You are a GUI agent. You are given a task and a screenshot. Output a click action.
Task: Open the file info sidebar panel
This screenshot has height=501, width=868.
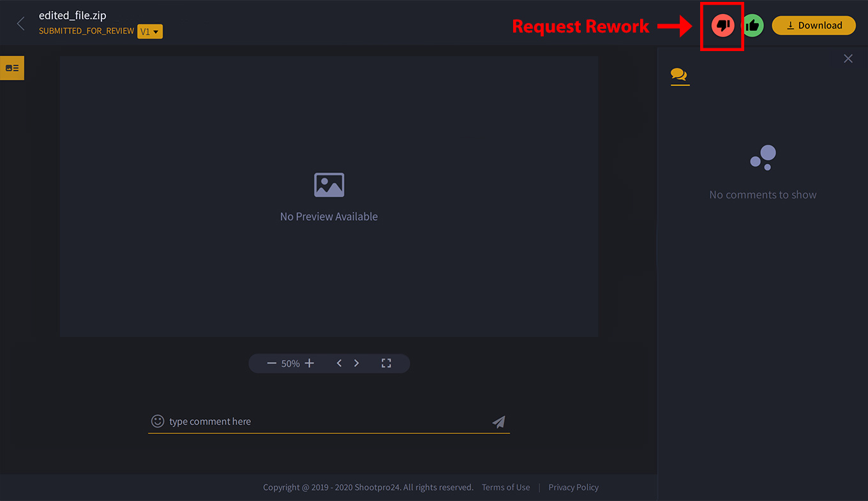(11, 67)
